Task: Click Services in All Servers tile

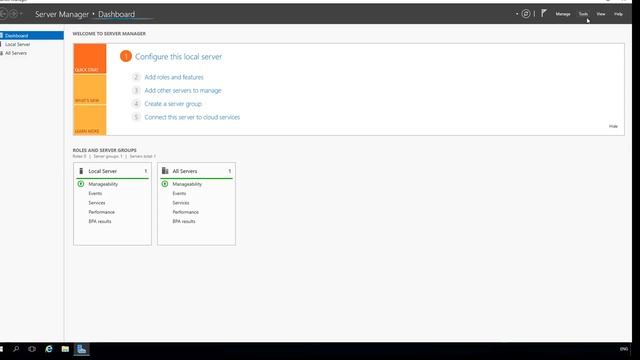Action: (181, 203)
